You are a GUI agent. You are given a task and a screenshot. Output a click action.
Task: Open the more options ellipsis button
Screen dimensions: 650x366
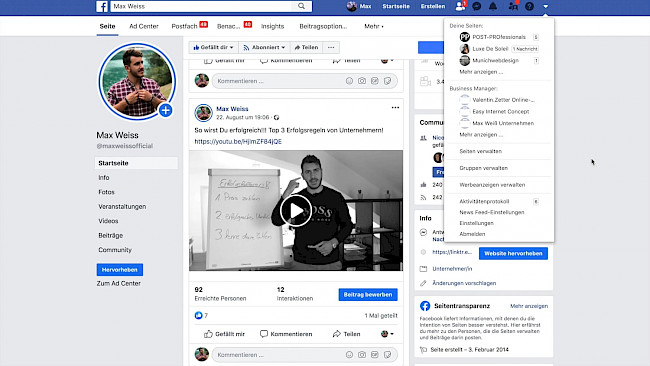coord(331,47)
